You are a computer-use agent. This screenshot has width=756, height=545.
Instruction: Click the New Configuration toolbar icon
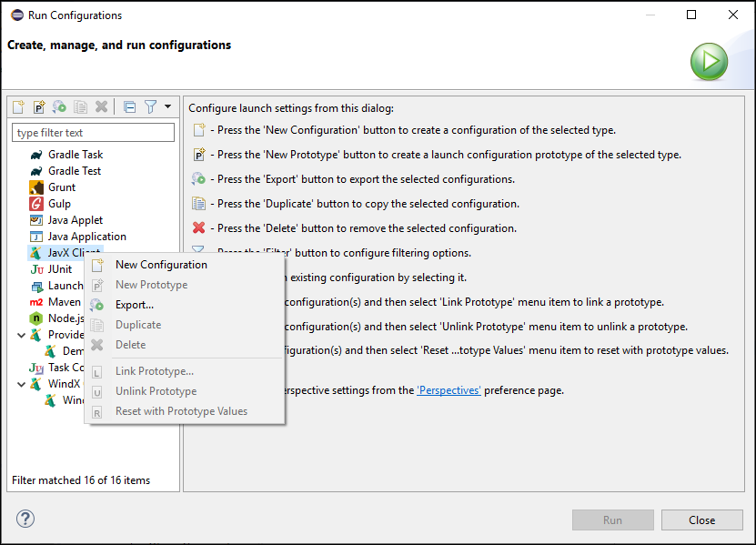pos(18,106)
